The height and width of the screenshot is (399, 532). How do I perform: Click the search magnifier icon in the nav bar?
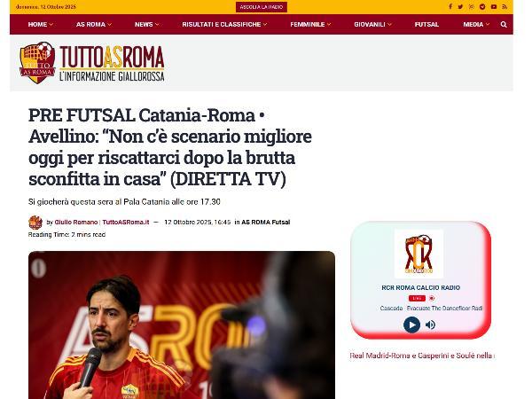tap(504, 25)
